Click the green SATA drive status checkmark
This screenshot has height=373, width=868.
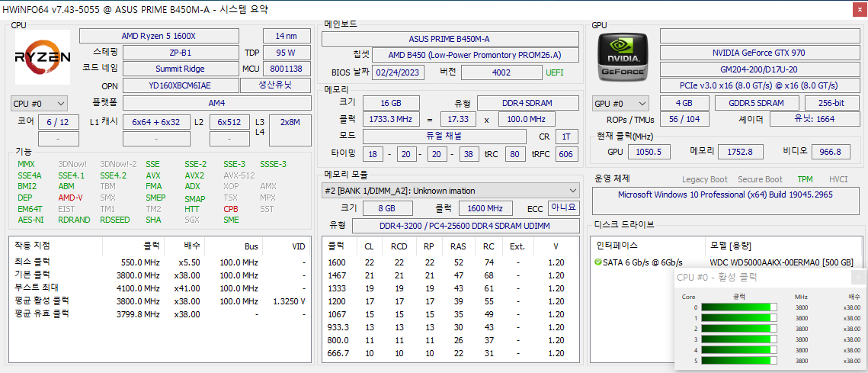point(597,262)
